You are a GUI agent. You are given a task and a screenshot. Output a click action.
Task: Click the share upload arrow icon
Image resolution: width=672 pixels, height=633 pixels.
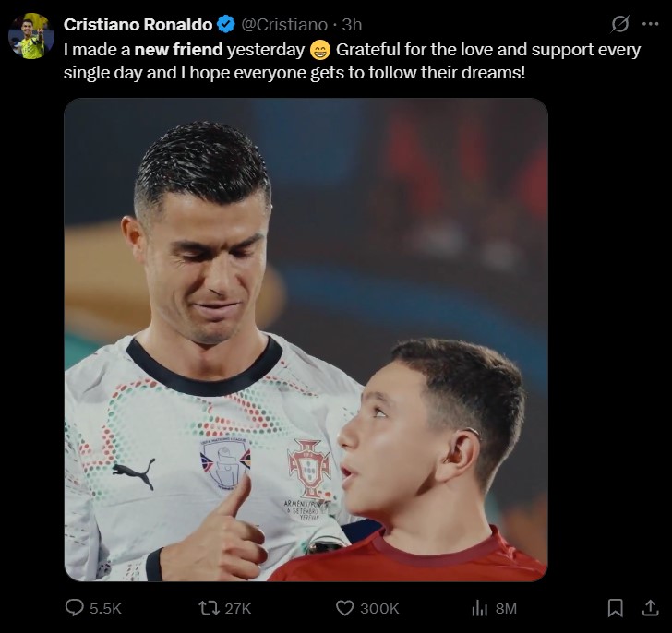click(650, 608)
